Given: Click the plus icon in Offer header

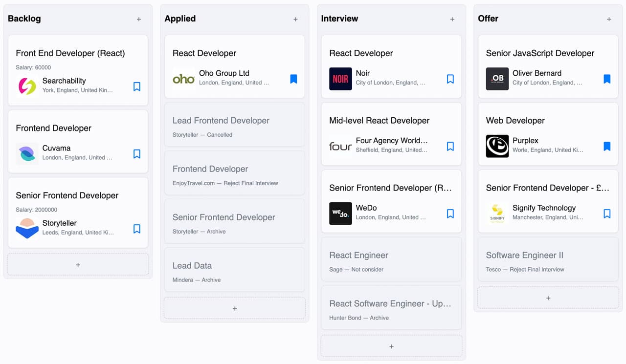Looking at the screenshot, I should (609, 19).
